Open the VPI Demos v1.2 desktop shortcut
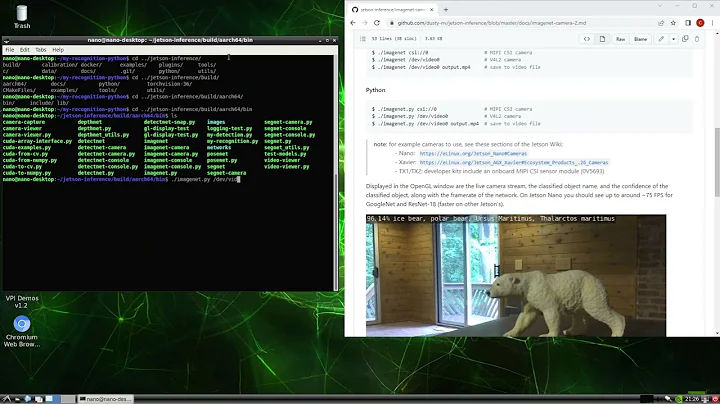This screenshot has height=404, width=720. point(22,302)
